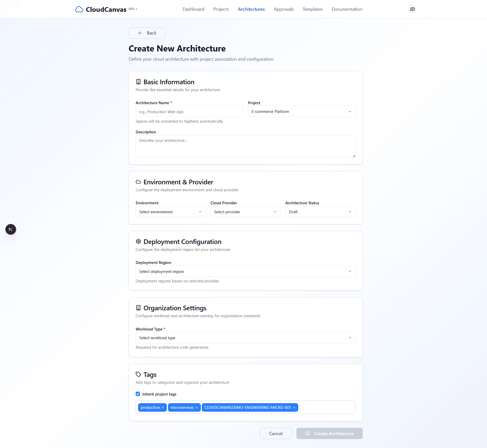Switch to the Templates nav item
487x448 pixels.
point(312,9)
